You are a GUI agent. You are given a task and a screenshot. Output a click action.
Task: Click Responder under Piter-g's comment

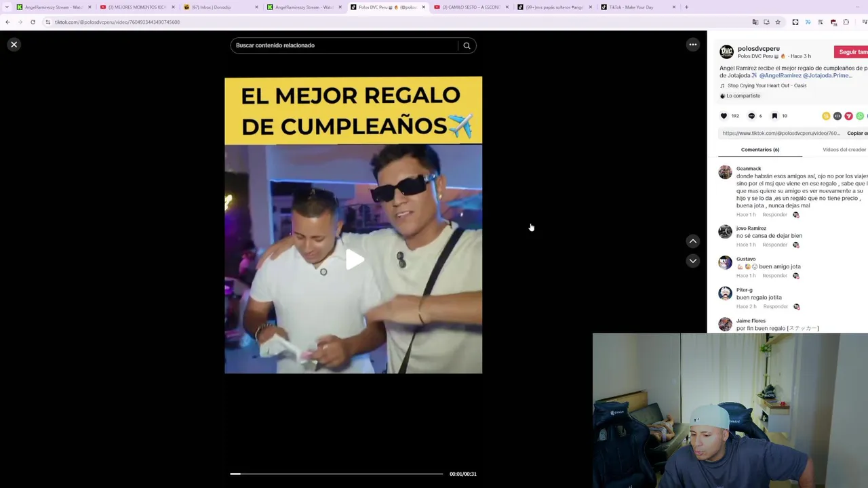[x=775, y=306]
